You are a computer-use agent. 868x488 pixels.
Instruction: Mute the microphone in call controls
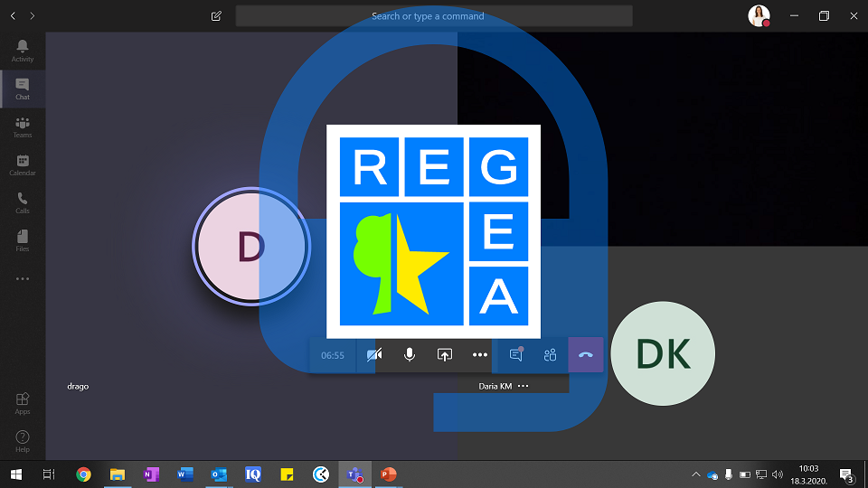click(409, 354)
